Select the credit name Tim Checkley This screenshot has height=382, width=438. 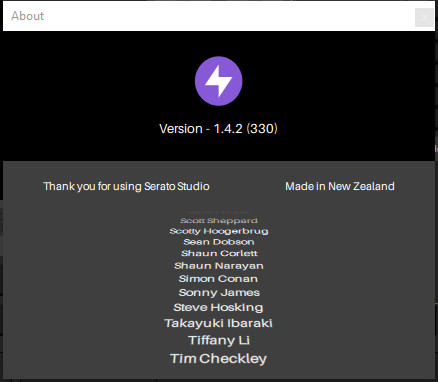218,359
